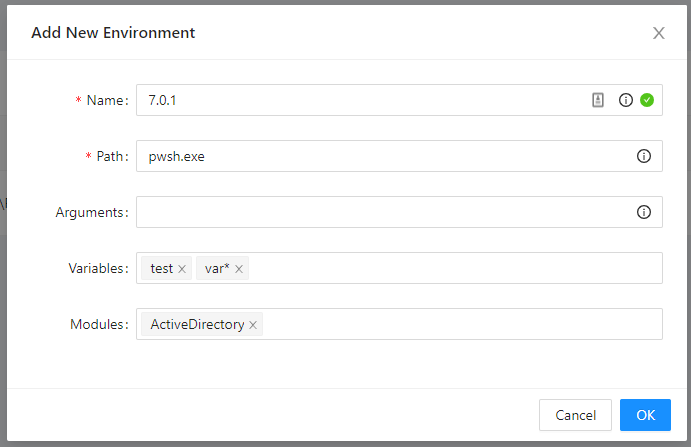Remove the ActiveDirectory module tag

pos(253,325)
